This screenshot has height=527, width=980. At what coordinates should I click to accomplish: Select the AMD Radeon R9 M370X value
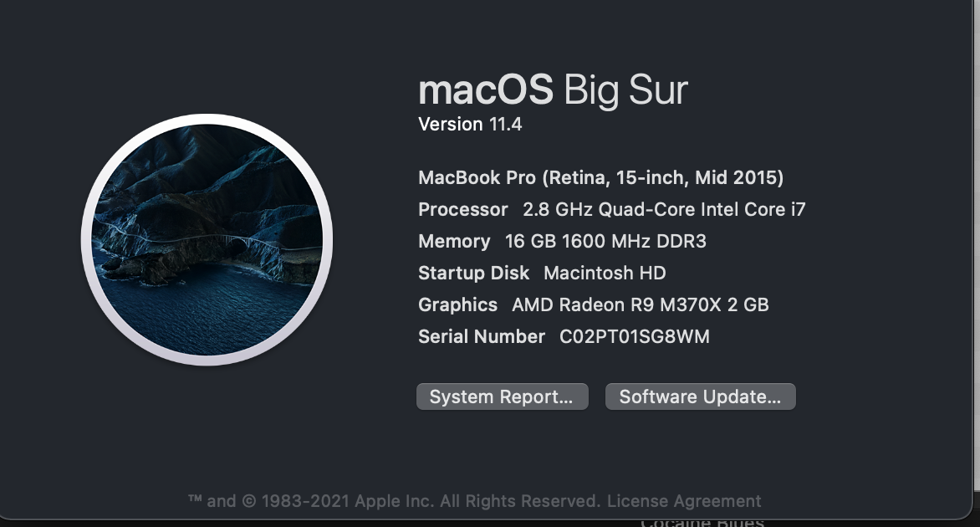[640, 304]
